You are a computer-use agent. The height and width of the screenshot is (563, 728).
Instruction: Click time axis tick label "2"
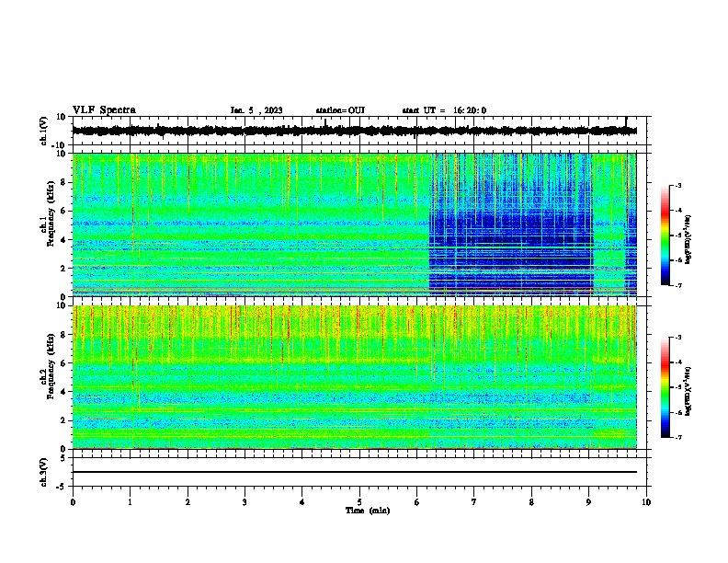tap(188, 502)
